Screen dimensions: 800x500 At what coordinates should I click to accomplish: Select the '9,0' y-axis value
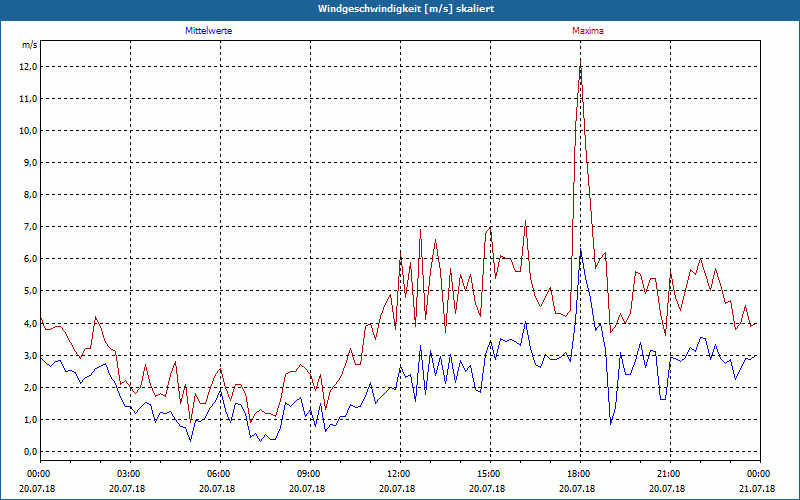(30, 163)
